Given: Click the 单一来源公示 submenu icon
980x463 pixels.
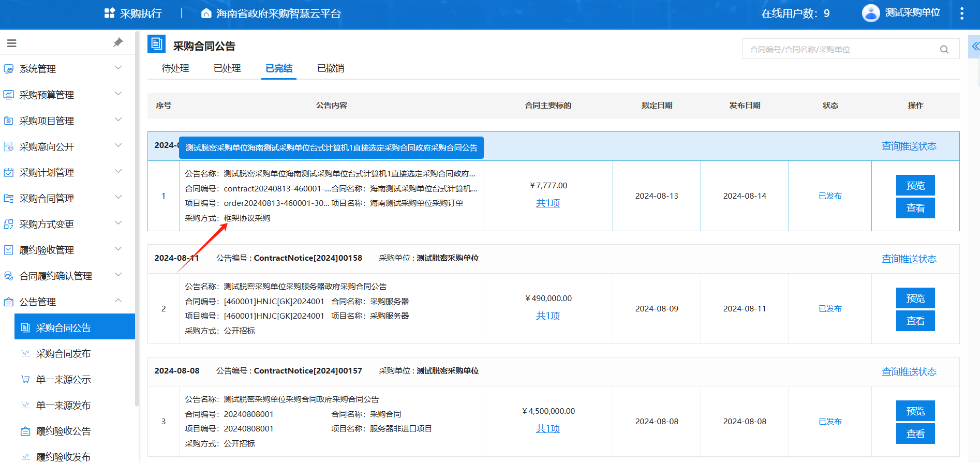Looking at the screenshot, I should (25, 379).
